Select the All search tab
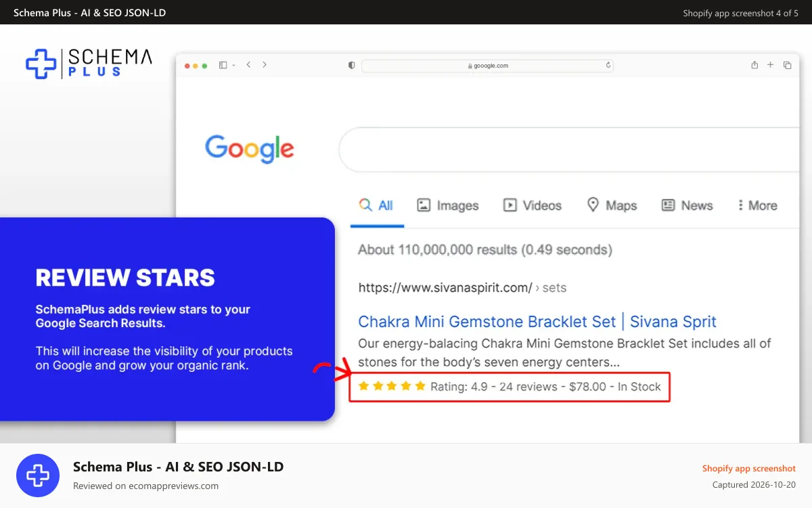The width and height of the screenshot is (812, 508). tap(376, 205)
